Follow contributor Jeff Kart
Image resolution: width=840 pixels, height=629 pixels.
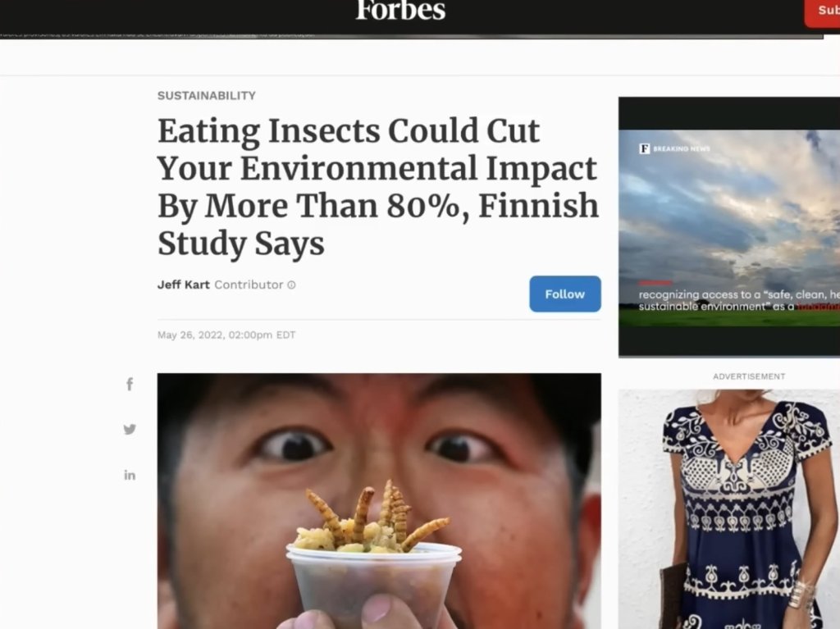click(x=565, y=294)
